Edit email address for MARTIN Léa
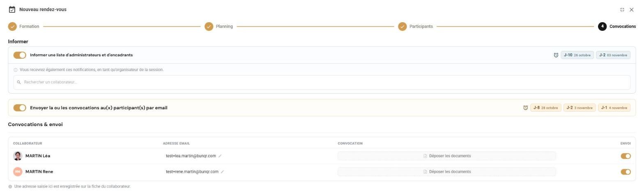This screenshot has width=644, height=193. pyautogui.click(x=220, y=156)
